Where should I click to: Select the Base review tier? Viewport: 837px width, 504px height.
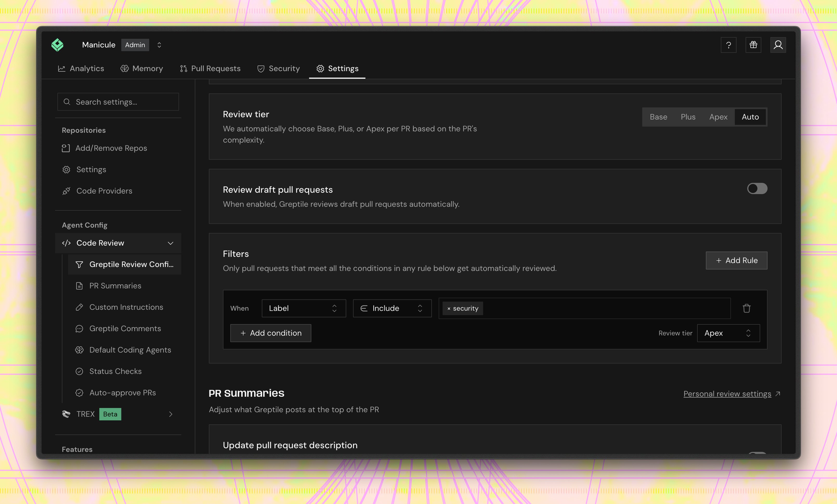tap(658, 117)
